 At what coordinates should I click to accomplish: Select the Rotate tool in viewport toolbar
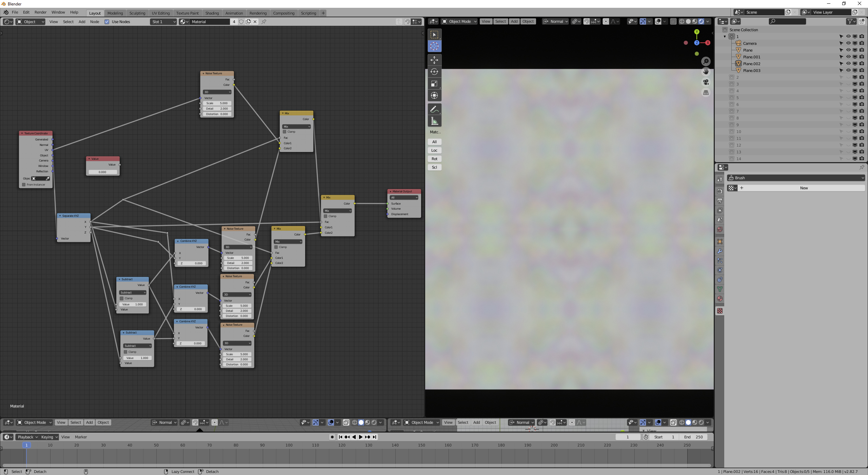point(434,72)
